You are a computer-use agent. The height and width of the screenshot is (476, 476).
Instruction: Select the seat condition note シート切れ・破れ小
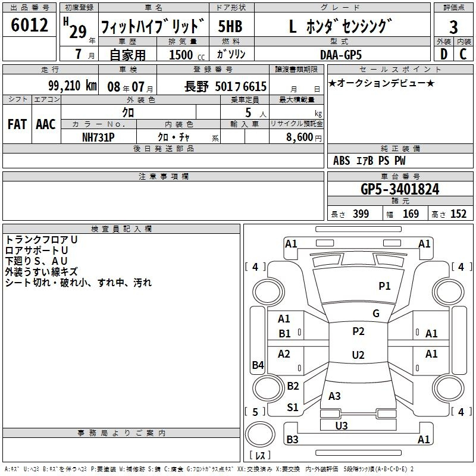pos(45,283)
